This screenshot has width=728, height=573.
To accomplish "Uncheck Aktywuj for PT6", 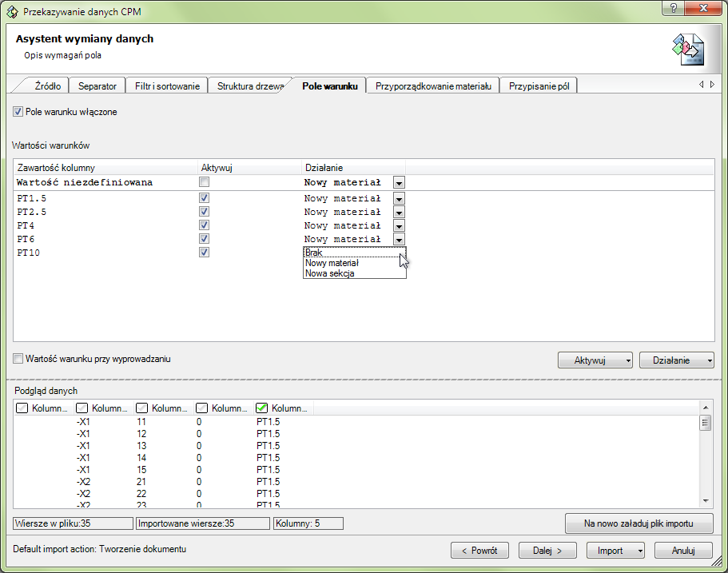I will [204, 238].
